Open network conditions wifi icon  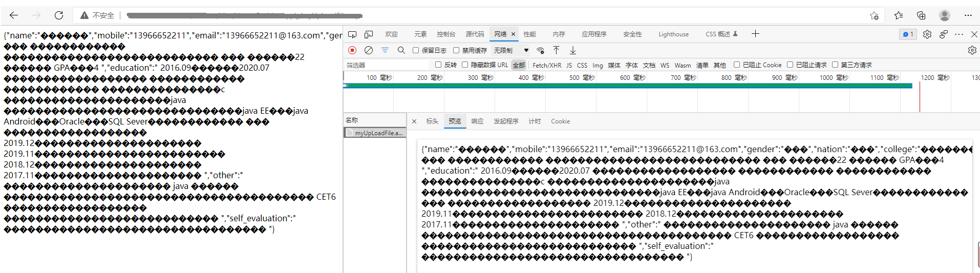(x=540, y=50)
